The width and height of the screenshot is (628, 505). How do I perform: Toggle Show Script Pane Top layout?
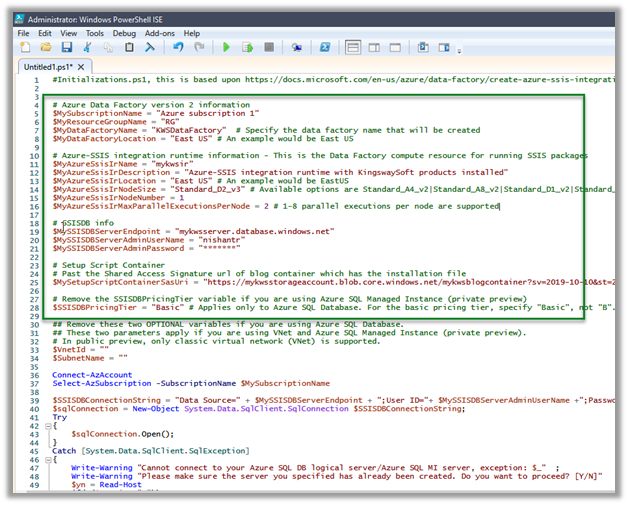click(x=353, y=47)
